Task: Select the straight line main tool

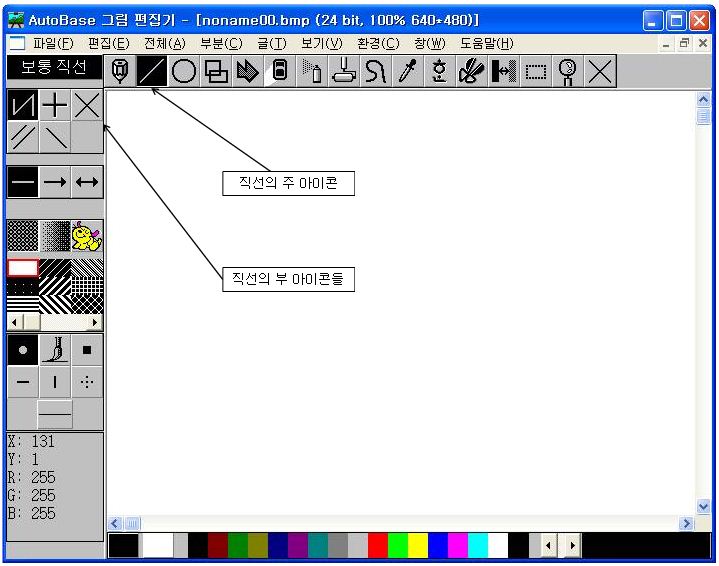Action: click(152, 71)
